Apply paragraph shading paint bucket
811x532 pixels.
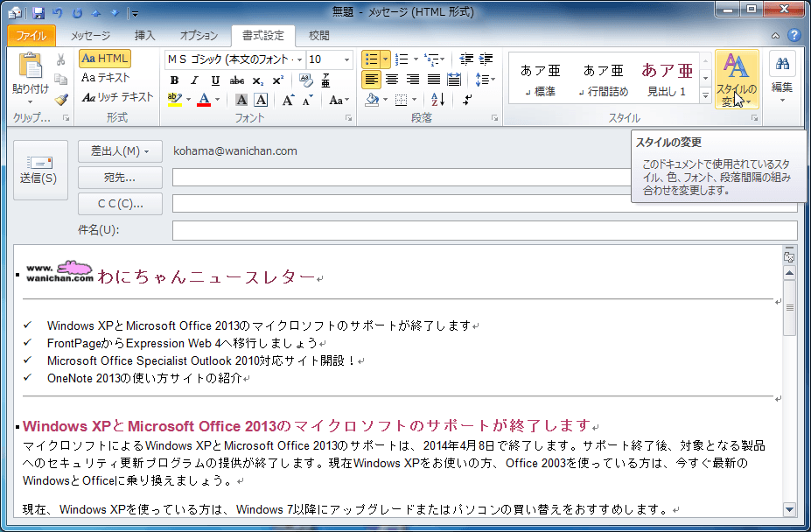pos(372,100)
